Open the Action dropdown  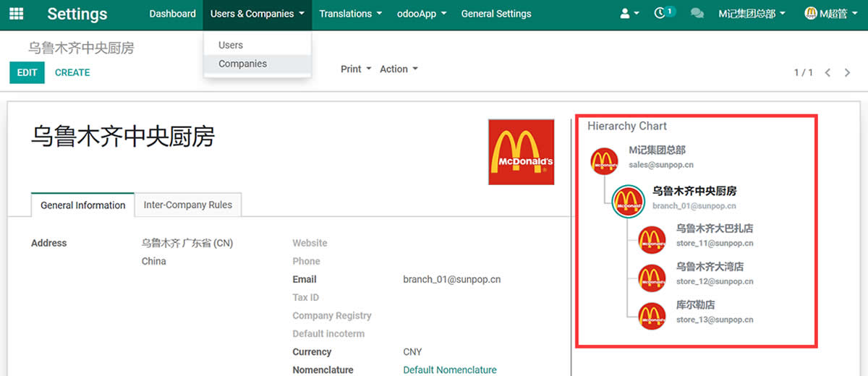[399, 69]
